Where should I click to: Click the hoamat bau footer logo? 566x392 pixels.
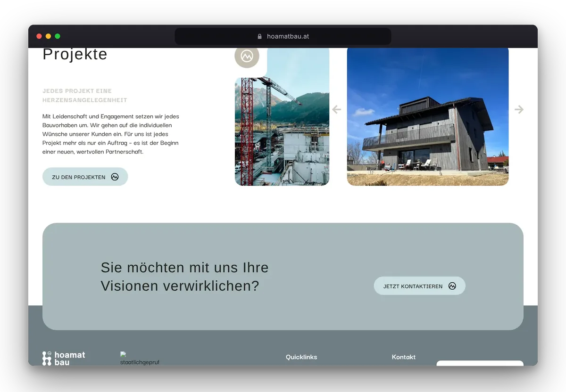tap(64, 358)
